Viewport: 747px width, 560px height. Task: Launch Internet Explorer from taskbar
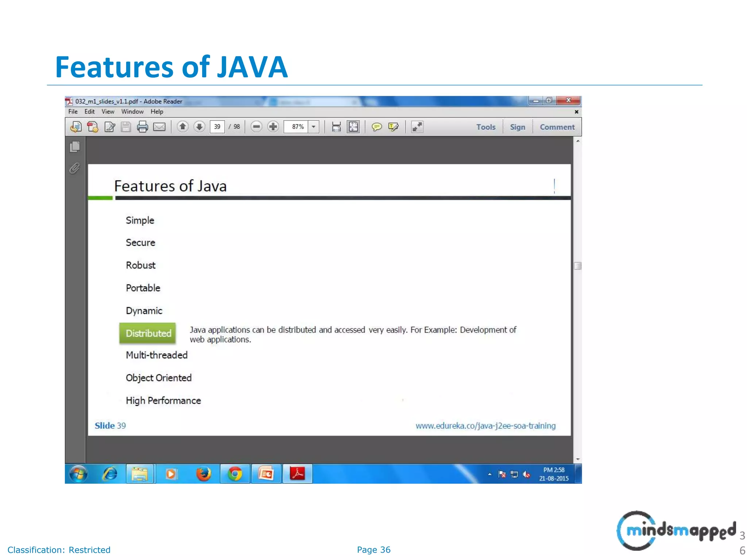click(110, 474)
